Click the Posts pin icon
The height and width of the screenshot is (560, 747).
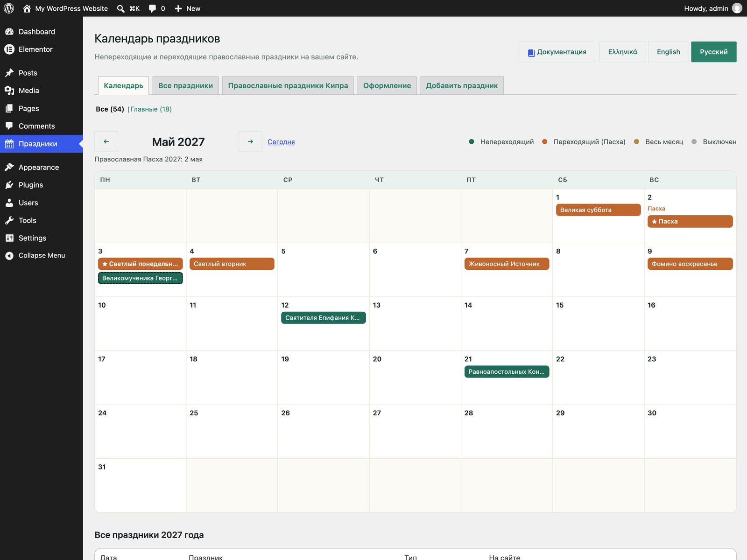(9, 73)
